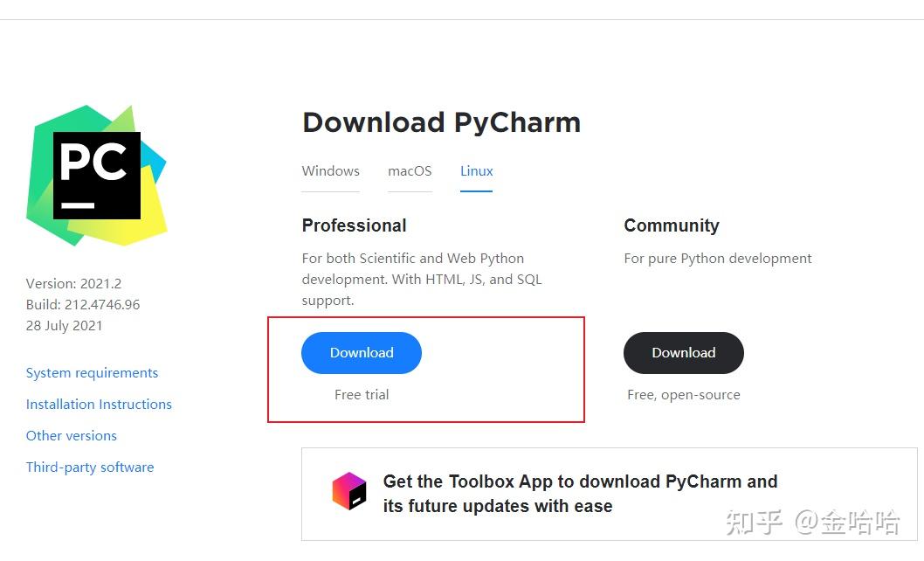Switch to the Windows tab
The width and height of the screenshot is (924, 561).
pyautogui.click(x=330, y=171)
